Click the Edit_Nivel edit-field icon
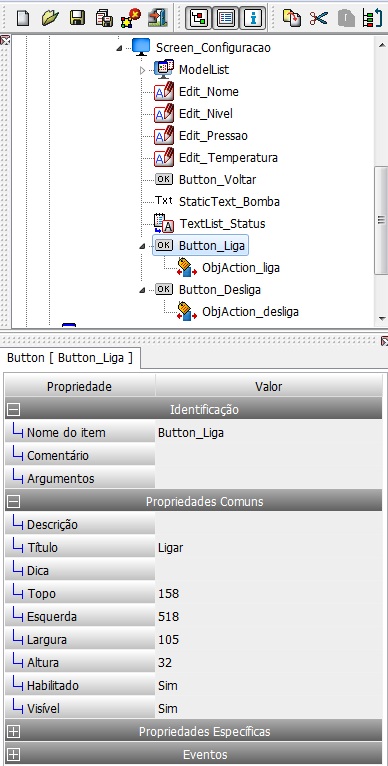Image resolution: width=388 pixels, height=766 pixels. [x=164, y=113]
